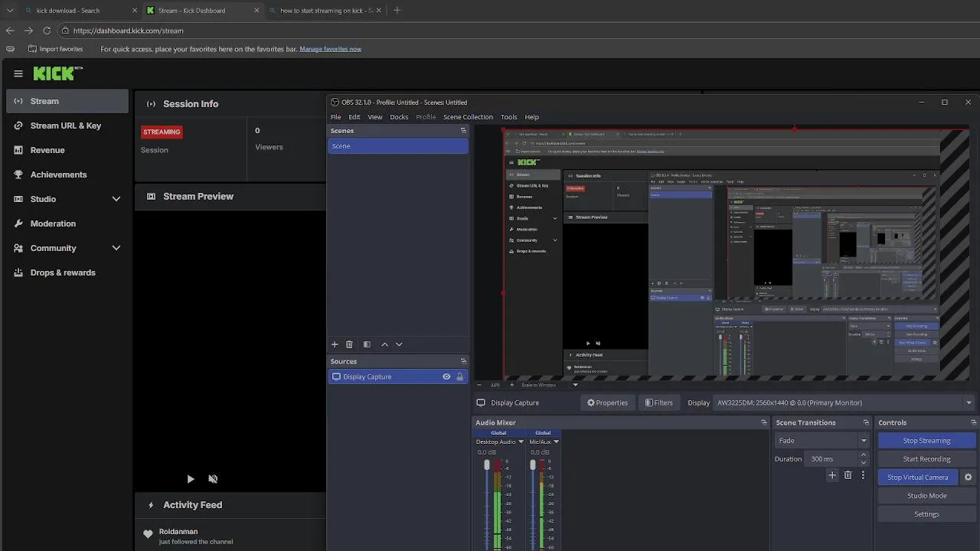Open the OBS Help menu
The height and width of the screenshot is (551, 980).
(x=532, y=117)
